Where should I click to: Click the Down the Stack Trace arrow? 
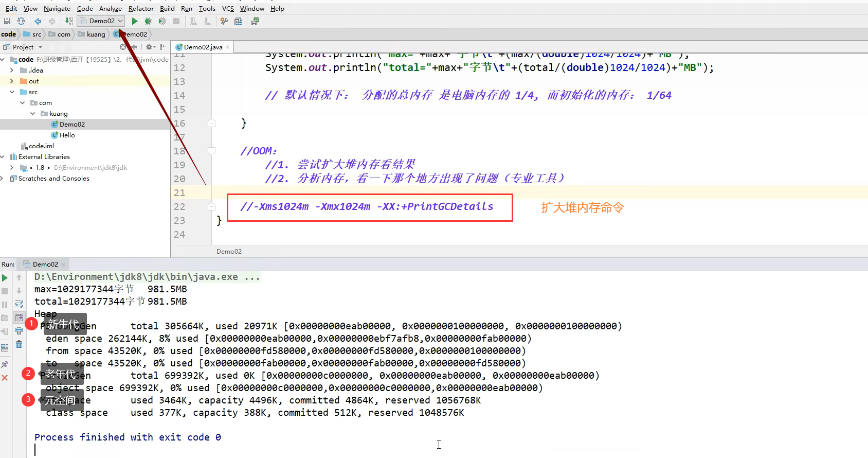click(x=19, y=291)
